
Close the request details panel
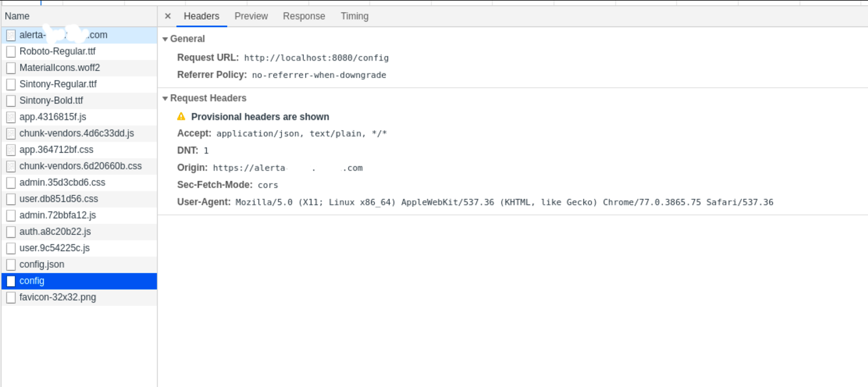point(168,16)
